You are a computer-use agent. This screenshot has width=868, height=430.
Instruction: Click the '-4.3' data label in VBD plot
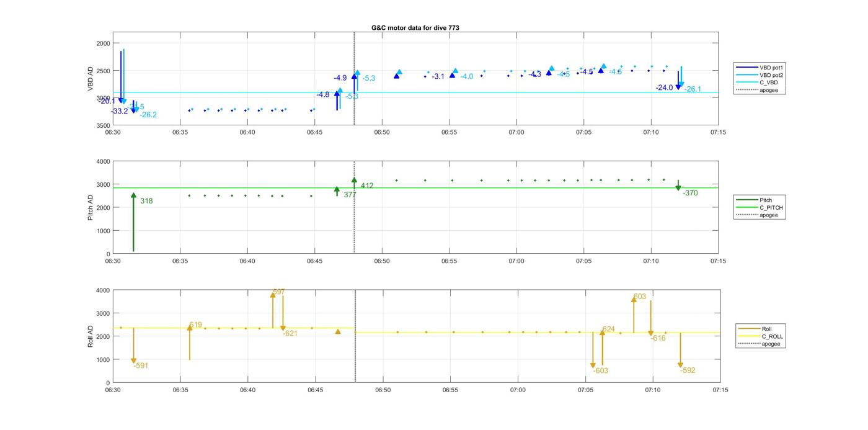[534, 74]
